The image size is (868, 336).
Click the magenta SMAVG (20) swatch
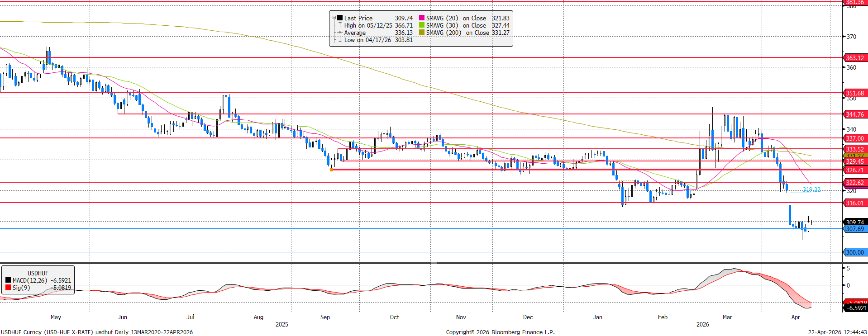[422, 18]
